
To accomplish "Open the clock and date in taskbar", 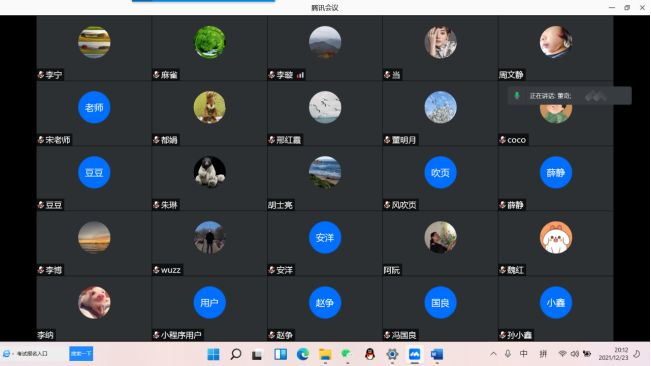I will click(x=613, y=354).
